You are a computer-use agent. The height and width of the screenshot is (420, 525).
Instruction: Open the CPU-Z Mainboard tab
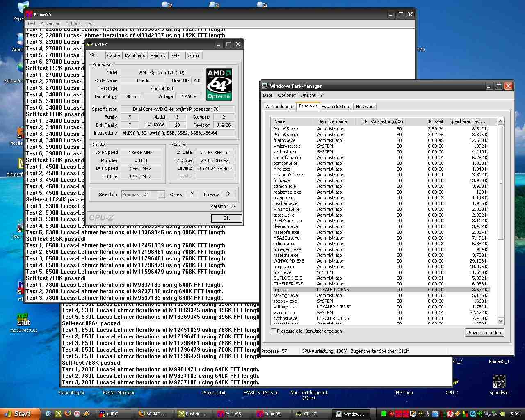tap(135, 55)
